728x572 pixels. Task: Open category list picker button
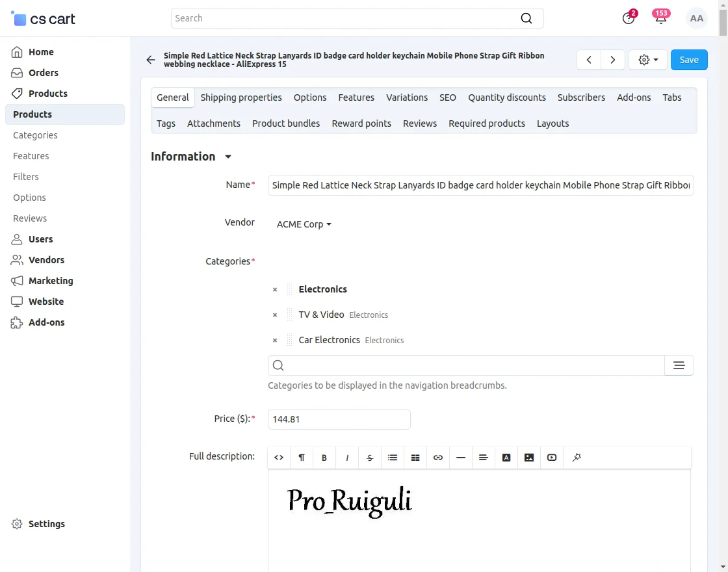[679, 365]
